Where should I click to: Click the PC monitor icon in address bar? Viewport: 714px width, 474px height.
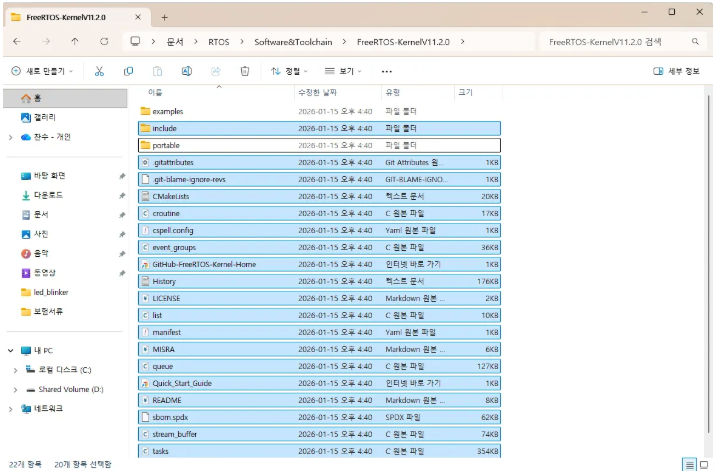point(135,41)
